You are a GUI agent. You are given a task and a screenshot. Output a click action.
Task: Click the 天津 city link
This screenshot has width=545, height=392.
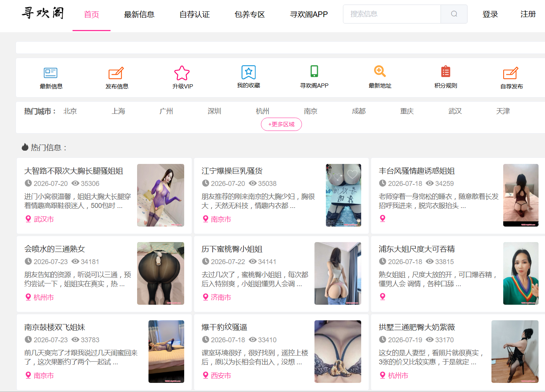click(503, 111)
